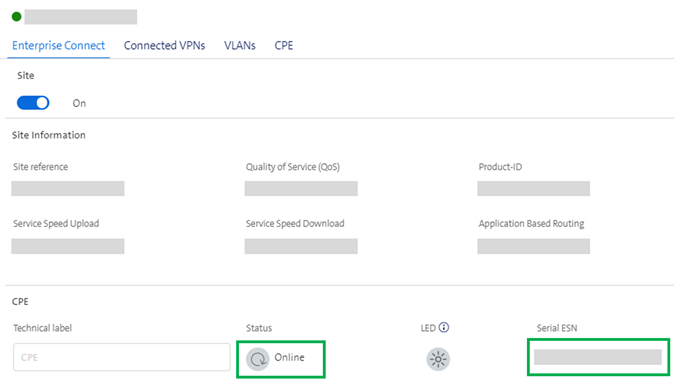Click the LED info icon
674x388 pixels.
(x=444, y=327)
